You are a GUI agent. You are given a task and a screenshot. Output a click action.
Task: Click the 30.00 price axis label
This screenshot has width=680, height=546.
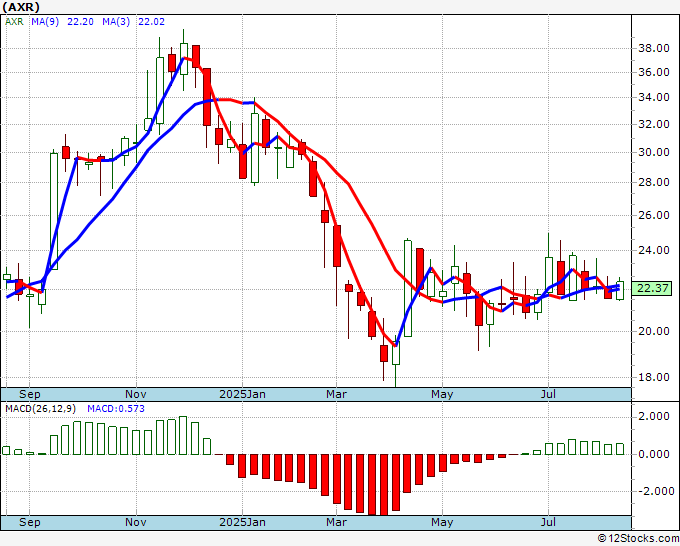(x=654, y=153)
